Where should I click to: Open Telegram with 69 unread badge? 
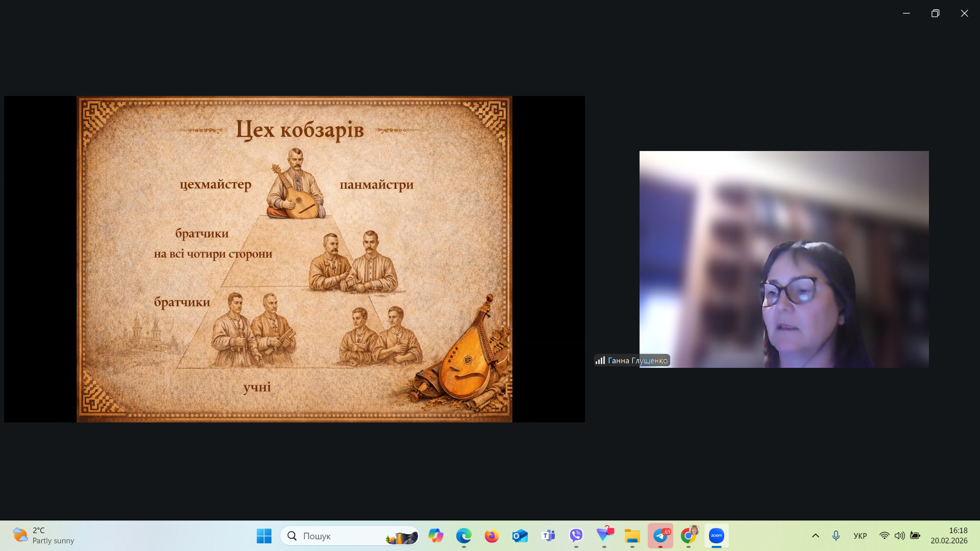coord(660,536)
